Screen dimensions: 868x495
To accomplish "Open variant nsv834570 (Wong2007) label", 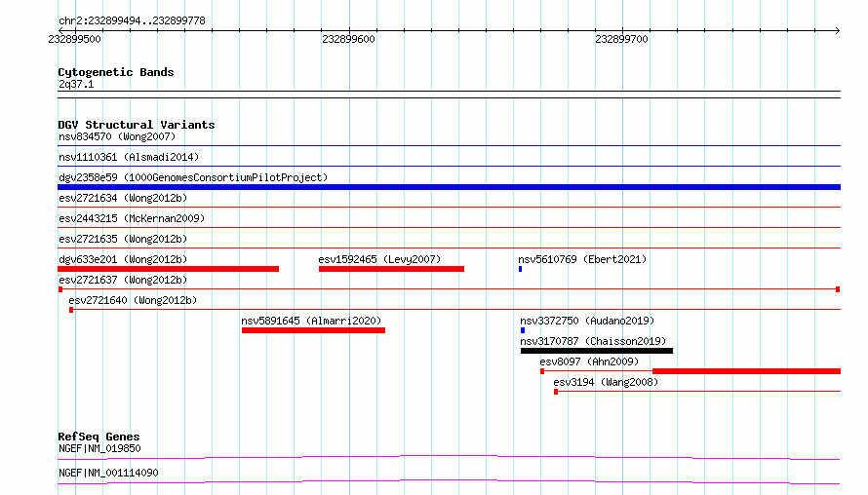I will pos(117,136).
